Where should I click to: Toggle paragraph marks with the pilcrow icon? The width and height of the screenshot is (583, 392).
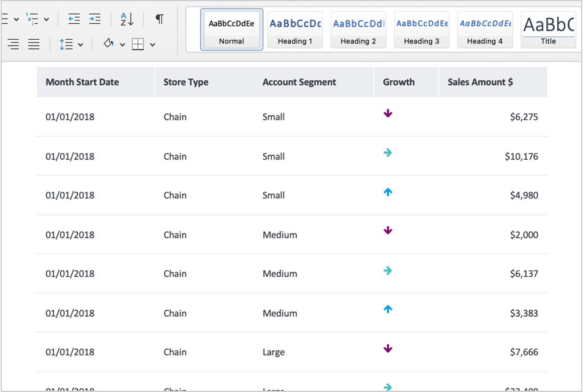(x=159, y=19)
